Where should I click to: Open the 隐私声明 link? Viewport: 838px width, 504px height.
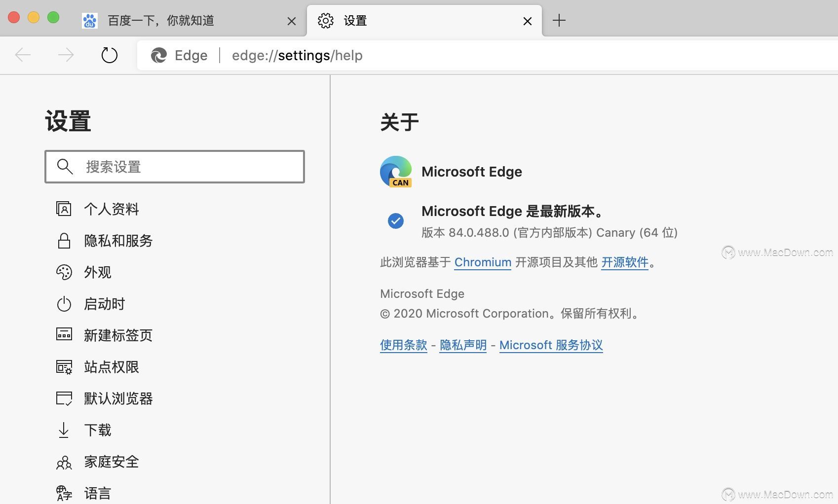point(463,345)
